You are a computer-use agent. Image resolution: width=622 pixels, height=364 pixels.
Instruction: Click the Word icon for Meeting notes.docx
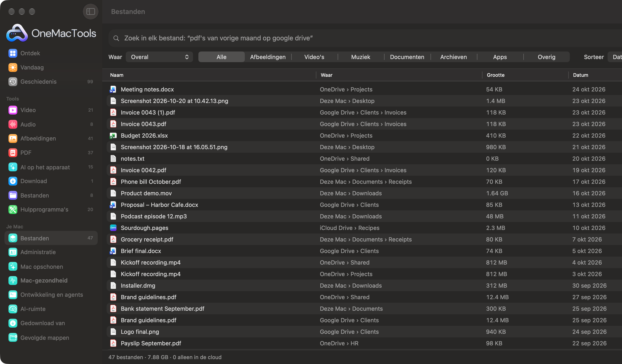113,89
